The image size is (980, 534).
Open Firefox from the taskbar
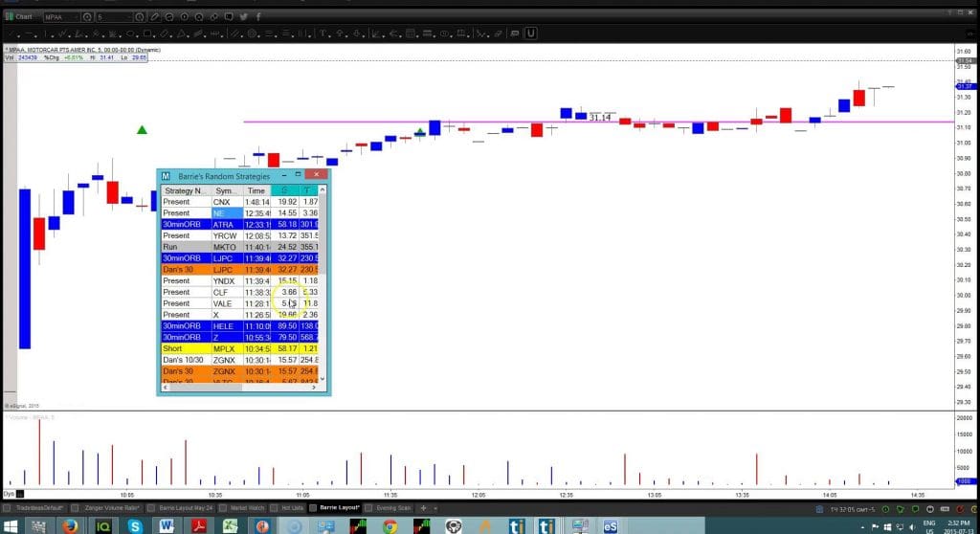pos(70,526)
